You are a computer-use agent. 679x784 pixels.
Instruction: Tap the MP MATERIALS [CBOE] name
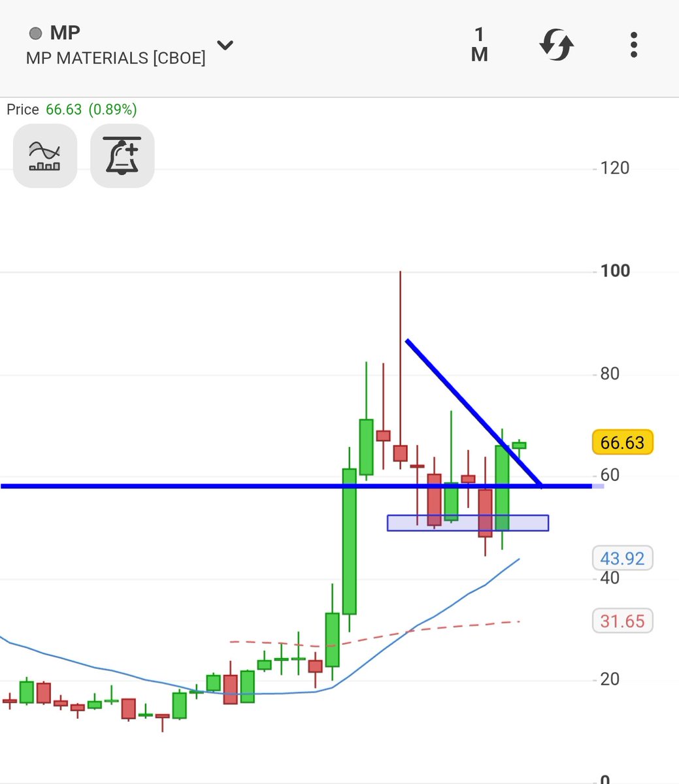(116, 58)
